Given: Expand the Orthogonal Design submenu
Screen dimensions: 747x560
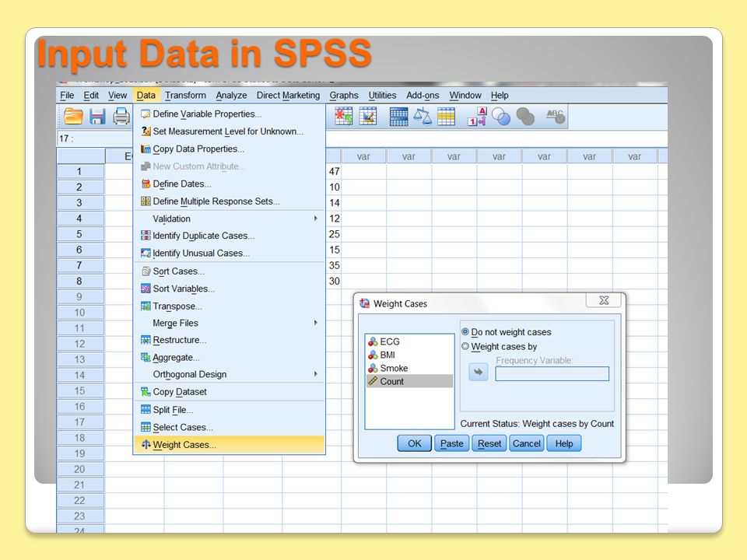Looking at the screenshot, I should pos(229,374).
